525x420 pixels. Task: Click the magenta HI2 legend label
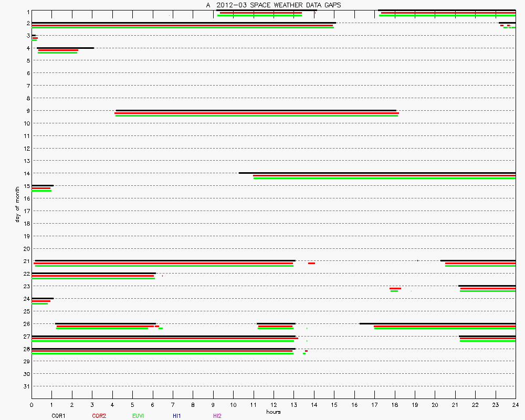217,416
